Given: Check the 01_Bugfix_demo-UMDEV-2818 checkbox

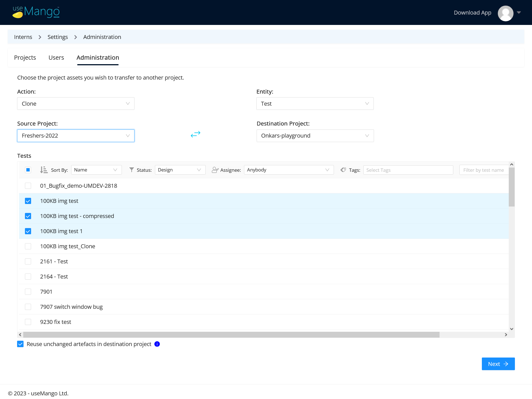Looking at the screenshot, I should point(28,186).
